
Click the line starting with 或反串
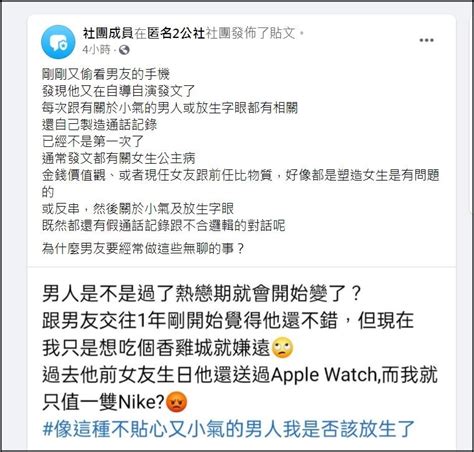(x=138, y=209)
